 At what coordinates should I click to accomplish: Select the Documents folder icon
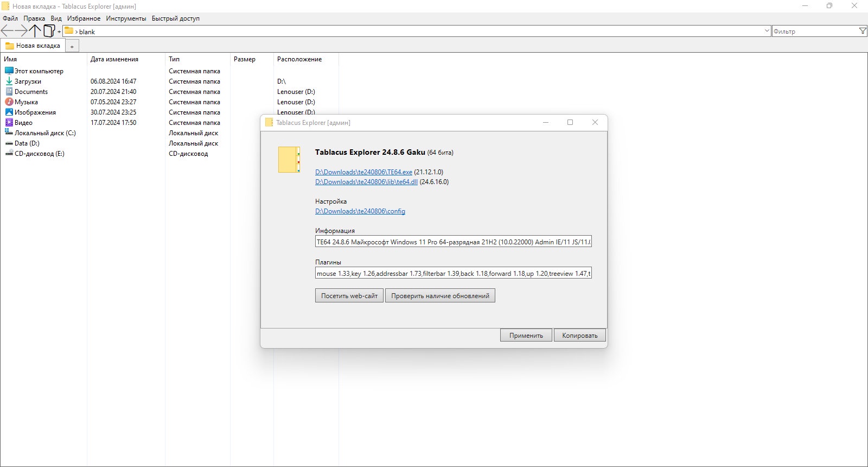click(x=9, y=92)
